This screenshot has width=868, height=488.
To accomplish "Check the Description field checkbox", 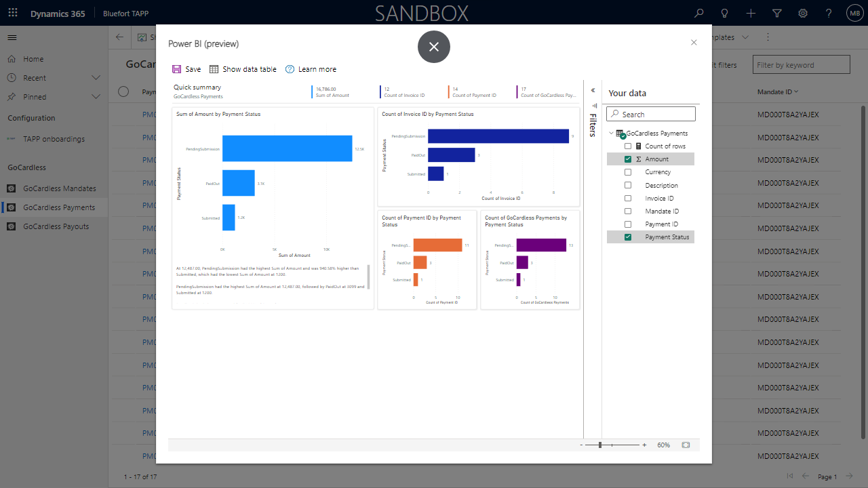I will (x=628, y=185).
